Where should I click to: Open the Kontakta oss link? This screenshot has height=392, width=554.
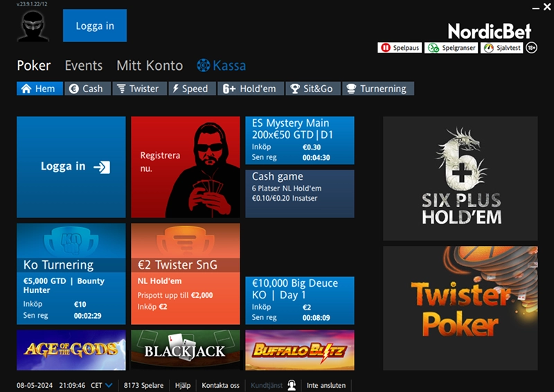(220, 385)
